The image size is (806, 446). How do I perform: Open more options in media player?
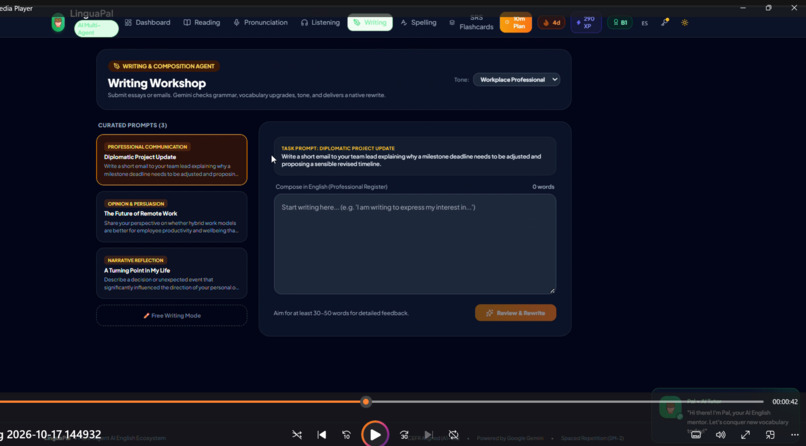click(x=795, y=435)
